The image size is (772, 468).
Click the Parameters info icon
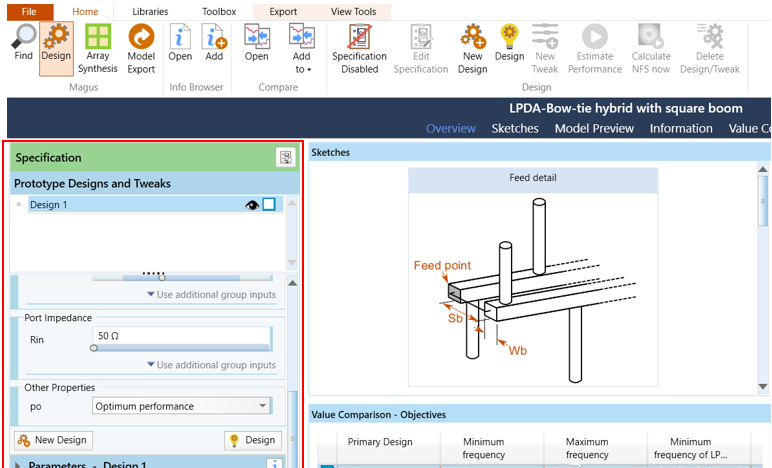pos(274,464)
